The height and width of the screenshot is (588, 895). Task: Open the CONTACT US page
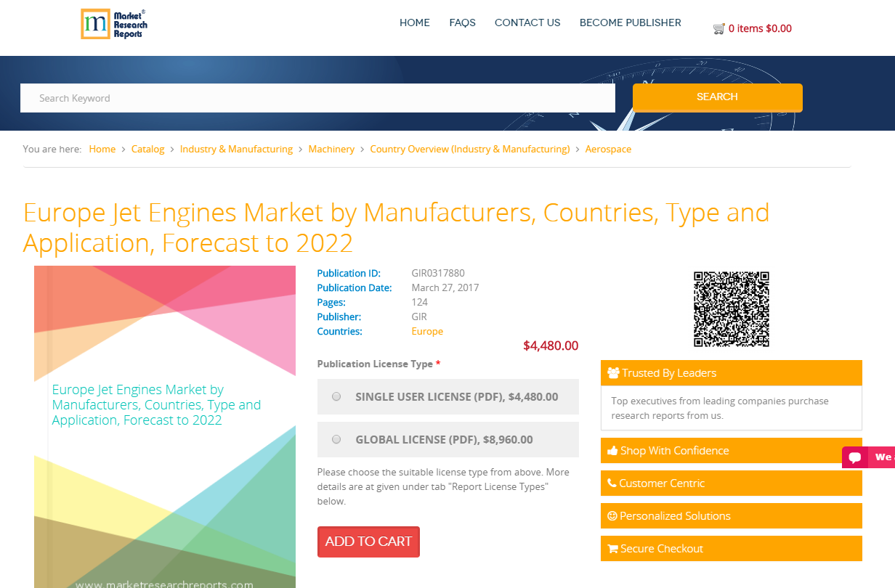click(527, 23)
